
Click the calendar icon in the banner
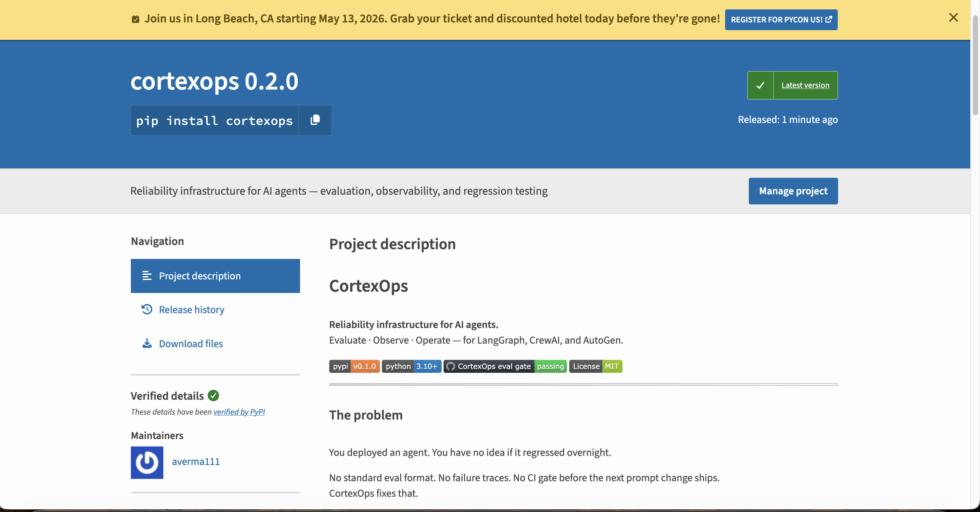pyautogui.click(x=135, y=19)
